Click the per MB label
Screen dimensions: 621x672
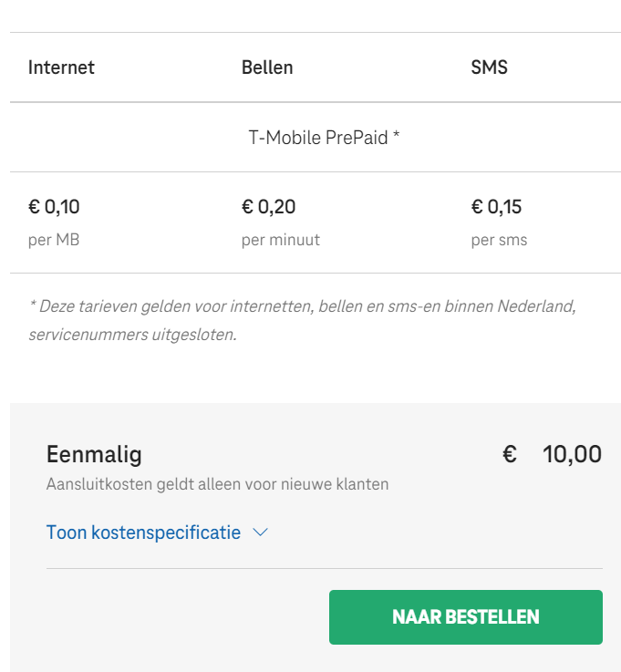(x=54, y=240)
